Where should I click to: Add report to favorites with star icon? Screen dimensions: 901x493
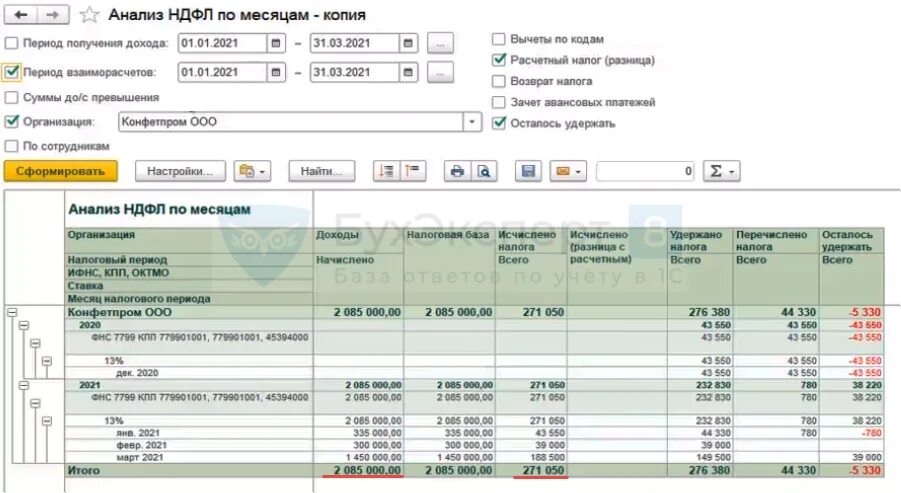(x=89, y=15)
